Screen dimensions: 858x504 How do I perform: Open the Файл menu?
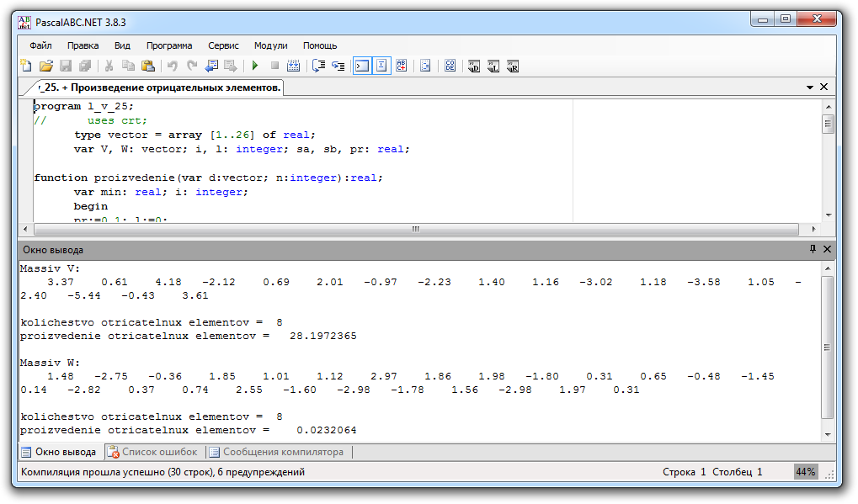click(40, 45)
